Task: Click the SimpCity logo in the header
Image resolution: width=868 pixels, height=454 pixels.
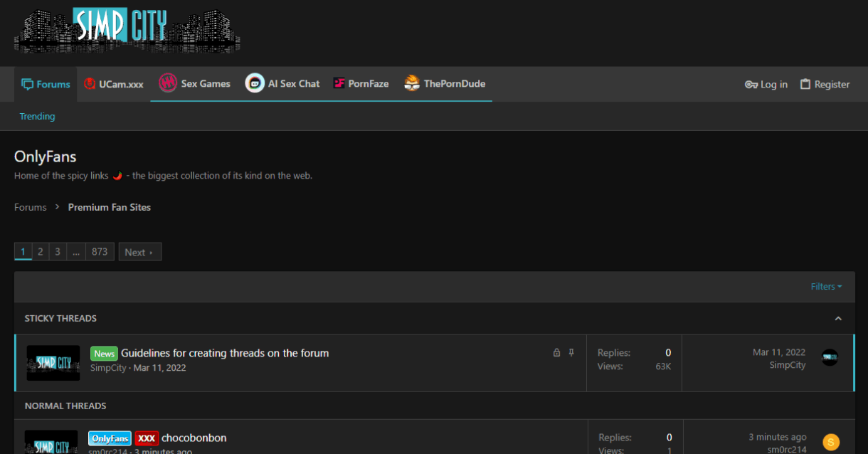Action: [127, 30]
